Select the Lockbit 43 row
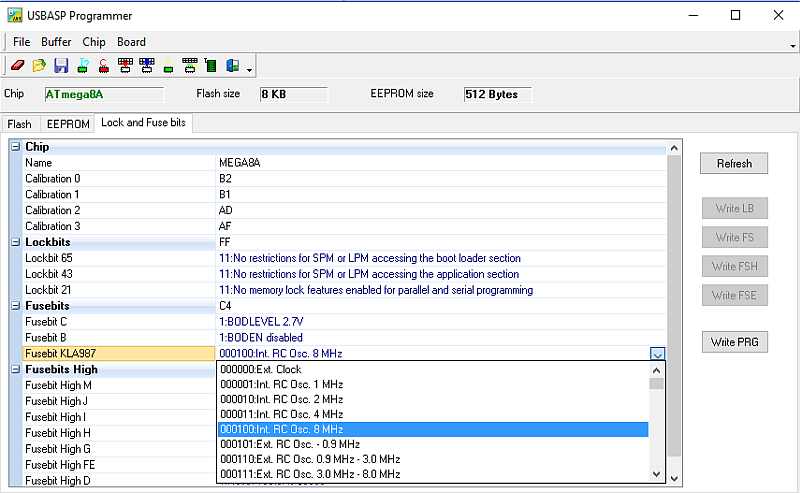Viewport: 800px width, 493px height. tap(344, 274)
